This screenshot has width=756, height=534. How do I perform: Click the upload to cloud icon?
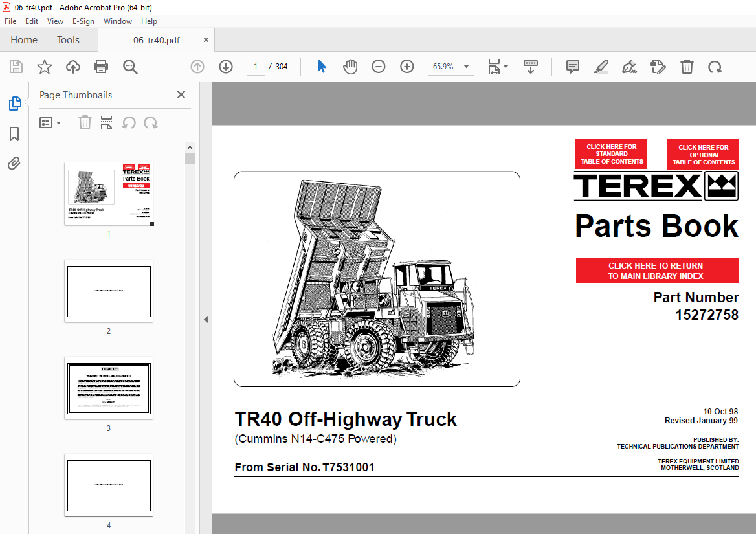tap(72, 67)
